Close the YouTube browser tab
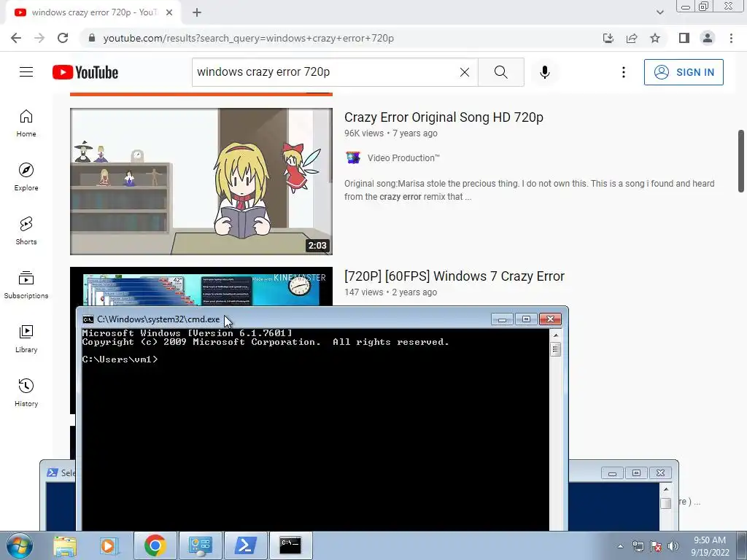 point(169,12)
